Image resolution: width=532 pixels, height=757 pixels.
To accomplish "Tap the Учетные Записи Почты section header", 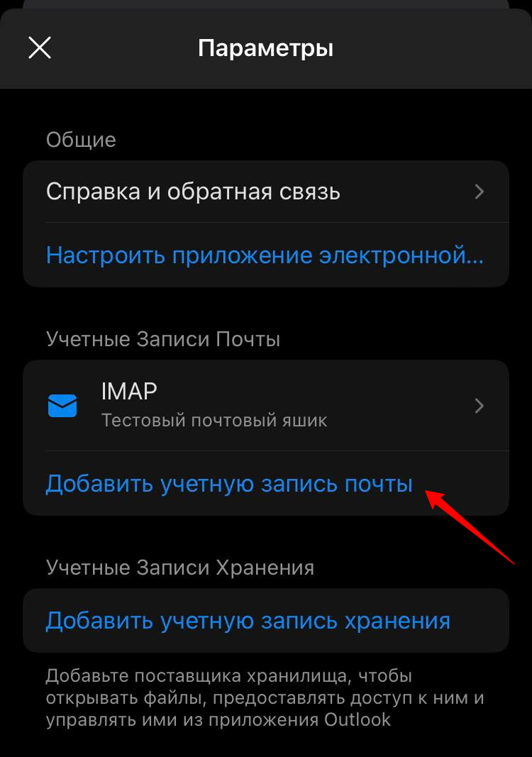I will 162,339.
